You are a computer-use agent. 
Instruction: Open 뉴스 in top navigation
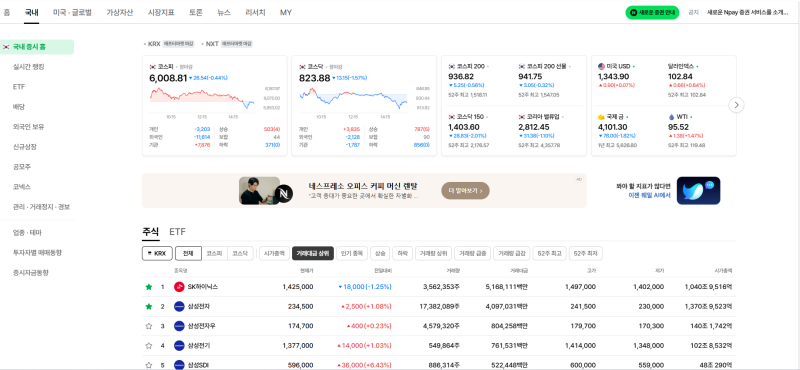pyautogui.click(x=223, y=13)
